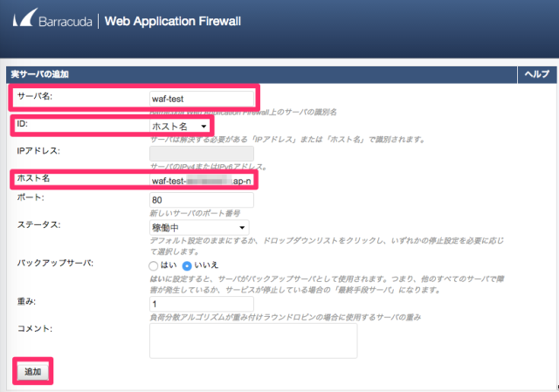Click the ホスト名 input field
Screen dimensions: 559x392
(202, 181)
